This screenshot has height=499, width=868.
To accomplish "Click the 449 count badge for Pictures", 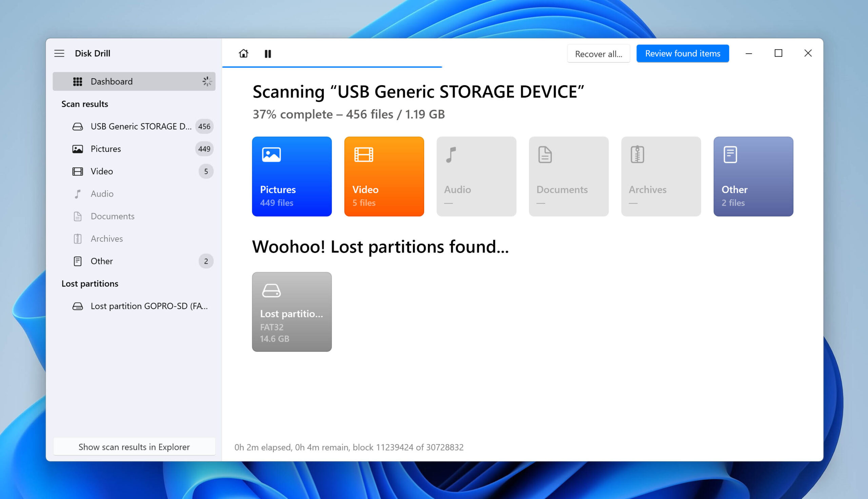I will pos(204,149).
